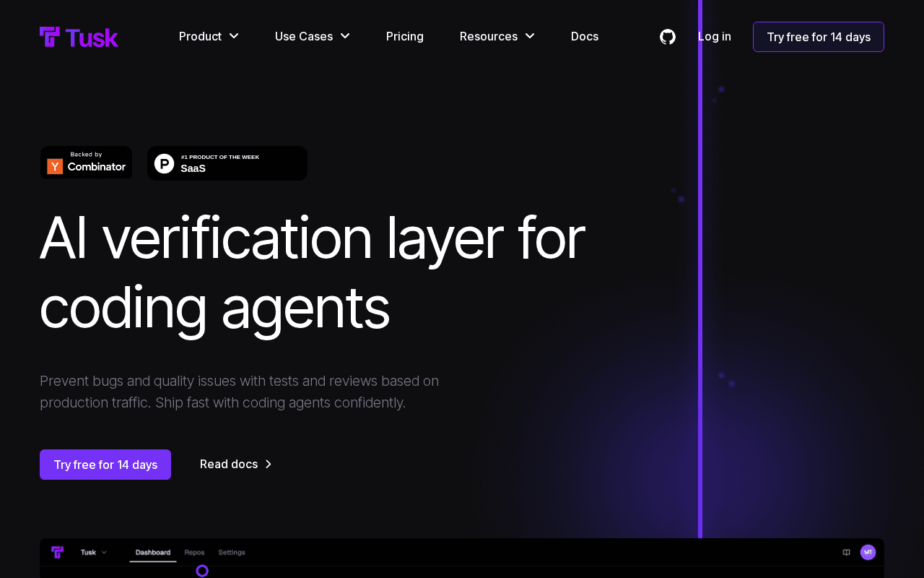This screenshot has width=924, height=578.
Task: Follow the Read docs link
Action: [236, 464]
